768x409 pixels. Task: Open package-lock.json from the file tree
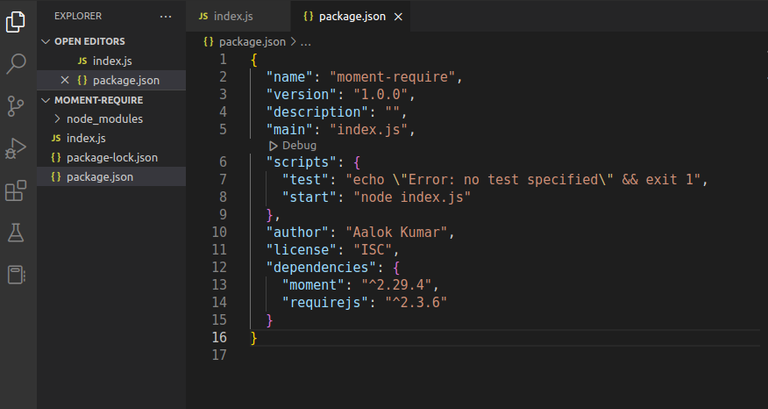112,157
